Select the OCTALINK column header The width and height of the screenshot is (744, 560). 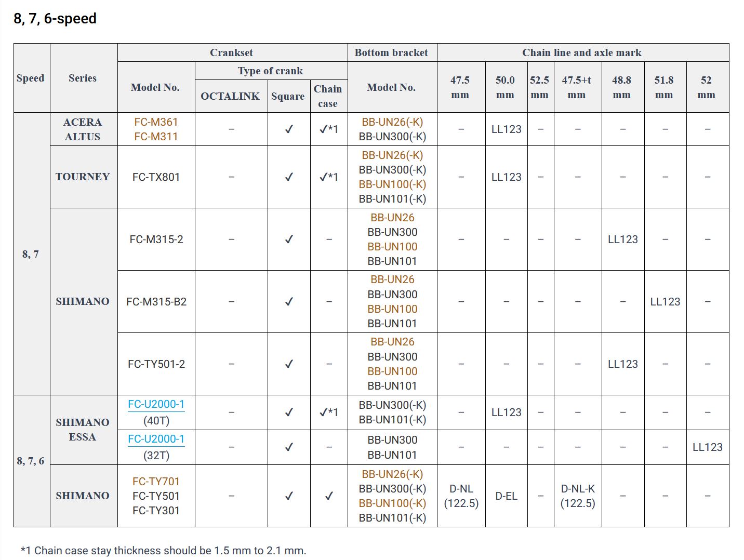pos(230,96)
